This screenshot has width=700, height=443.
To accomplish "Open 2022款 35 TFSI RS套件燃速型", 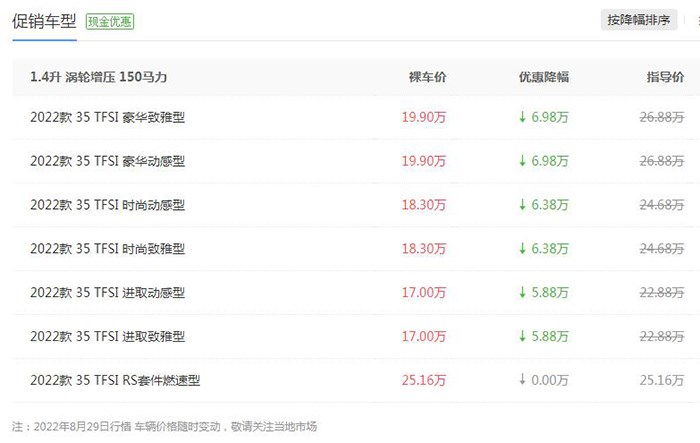I will pyautogui.click(x=115, y=380).
